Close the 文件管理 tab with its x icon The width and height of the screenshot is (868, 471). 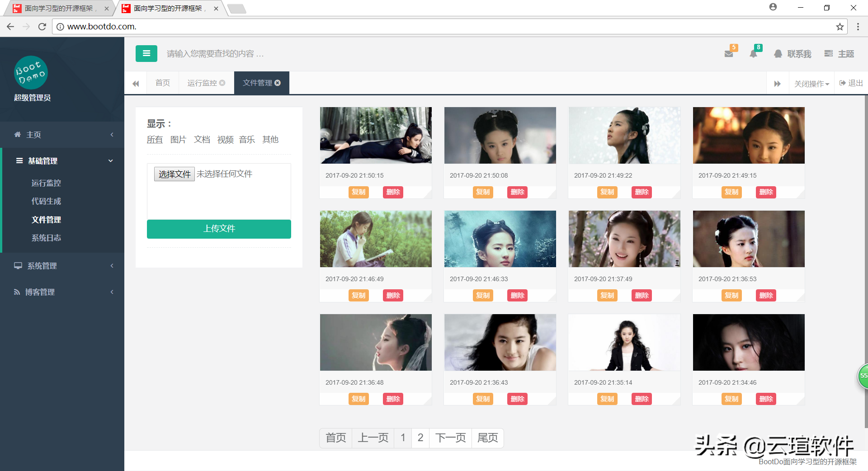pos(278,83)
